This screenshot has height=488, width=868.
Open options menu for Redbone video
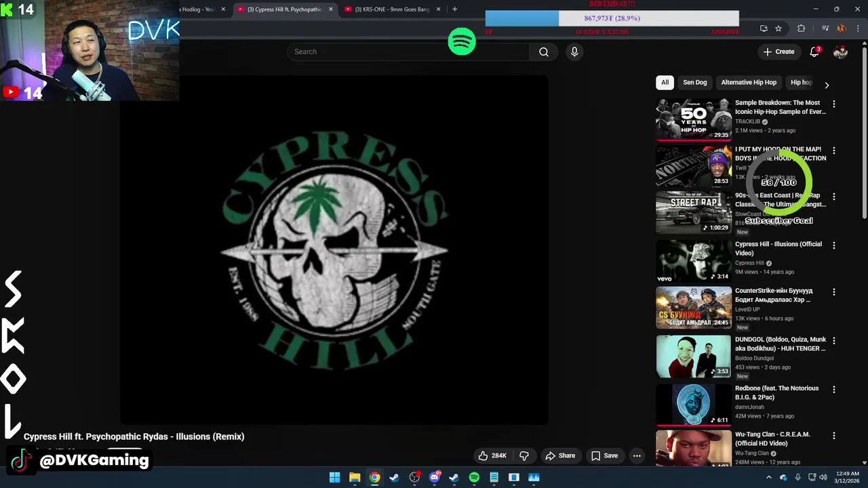[x=834, y=390]
